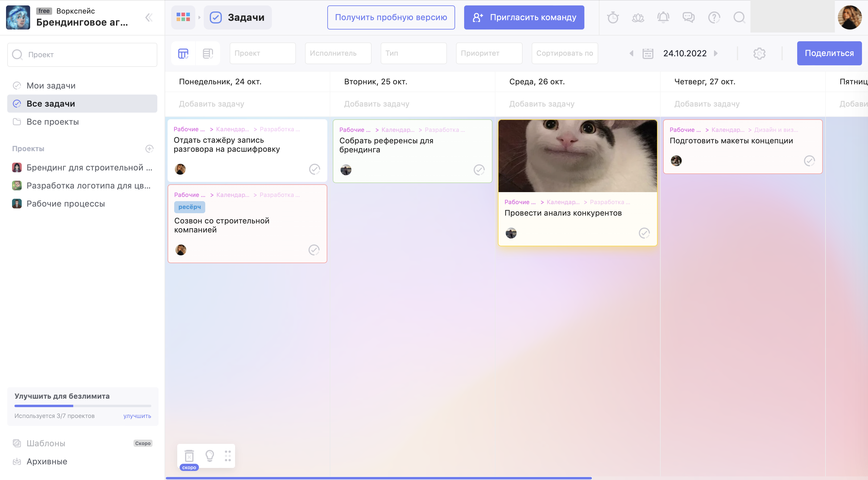Check off 'Созвон со строительной компанией' task
868x480 pixels.
point(314,250)
